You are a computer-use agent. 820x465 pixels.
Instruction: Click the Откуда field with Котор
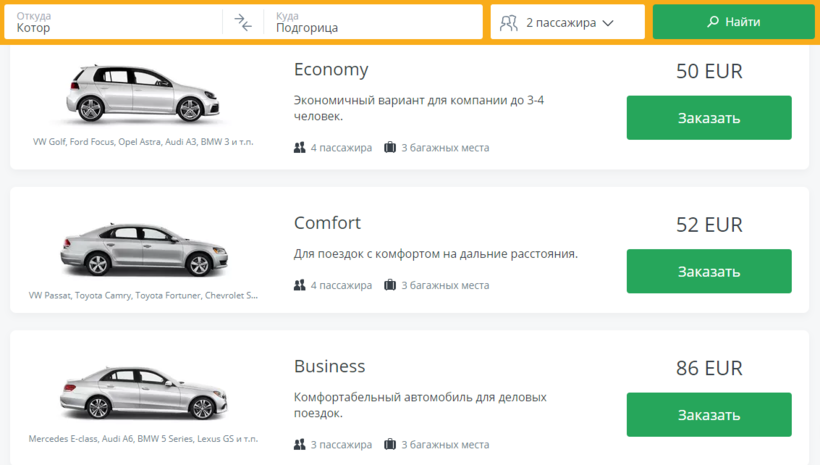point(113,22)
